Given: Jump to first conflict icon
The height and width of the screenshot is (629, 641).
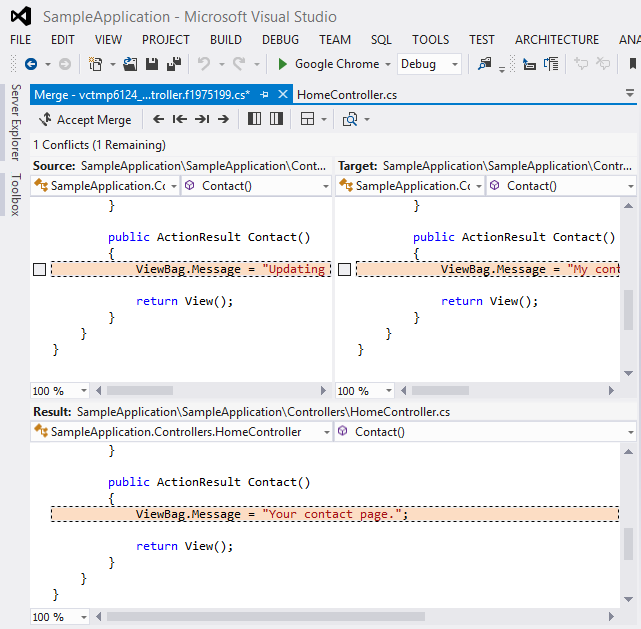Looking at the screenshot, I should [x=180, y=119].
